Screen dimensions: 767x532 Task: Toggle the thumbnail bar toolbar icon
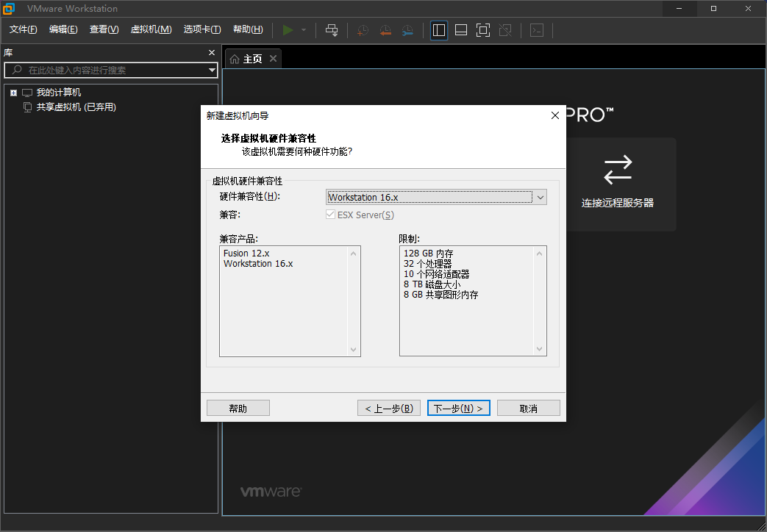pyautogui.click(x=461, y=30)
